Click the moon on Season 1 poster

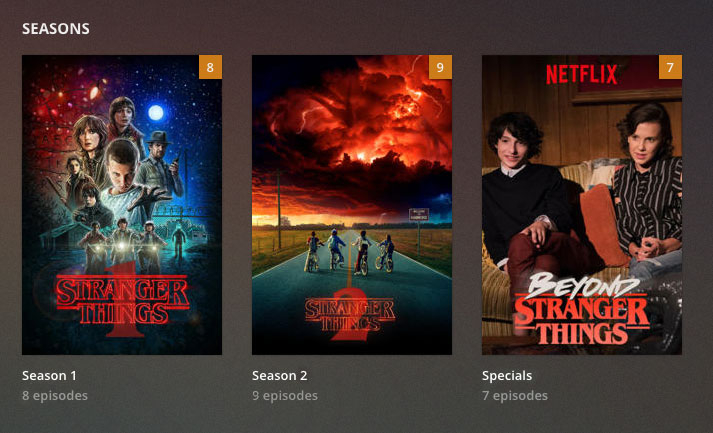click(156, 112)
